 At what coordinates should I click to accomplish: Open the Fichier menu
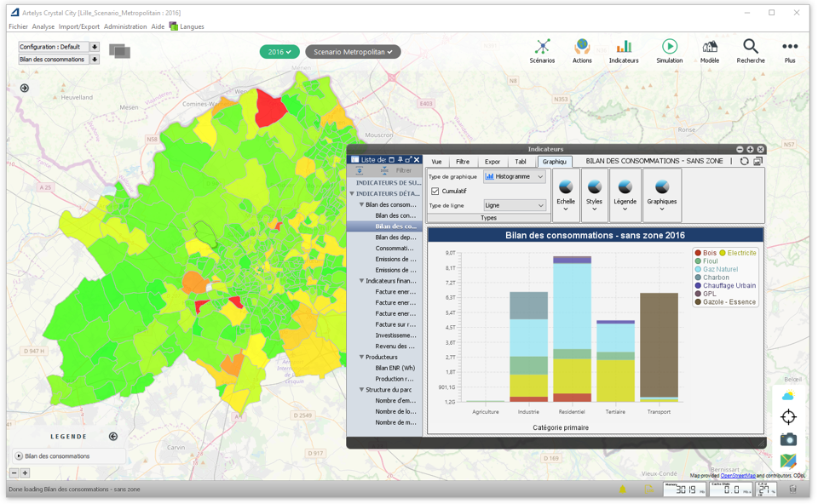point(18,26)
